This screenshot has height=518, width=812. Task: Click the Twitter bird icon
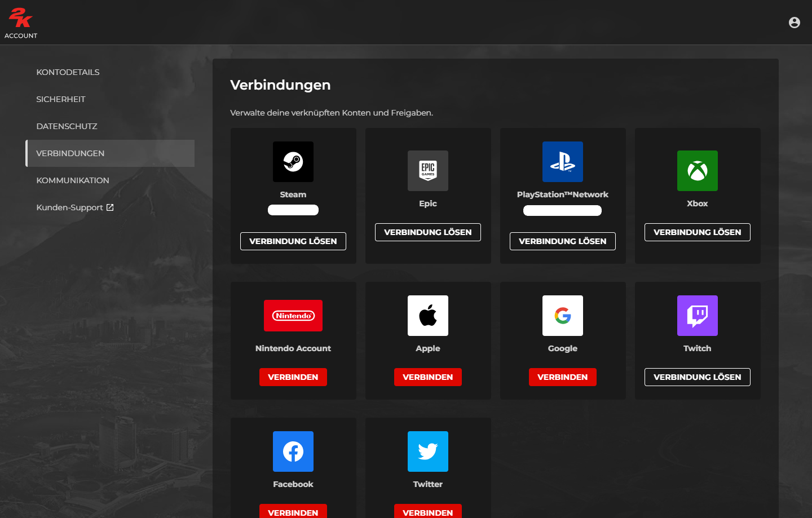tap(428, 451)
